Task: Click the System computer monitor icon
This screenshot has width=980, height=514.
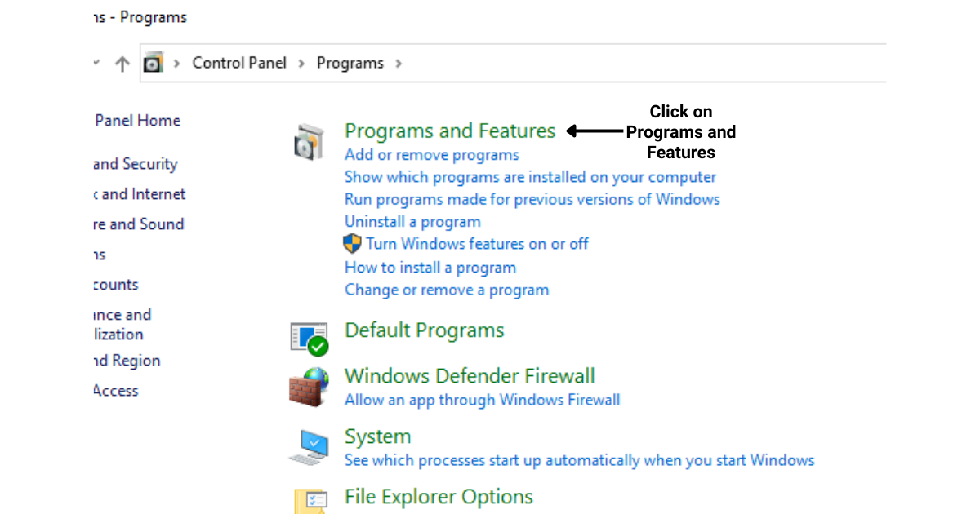Action: (309, 447)
